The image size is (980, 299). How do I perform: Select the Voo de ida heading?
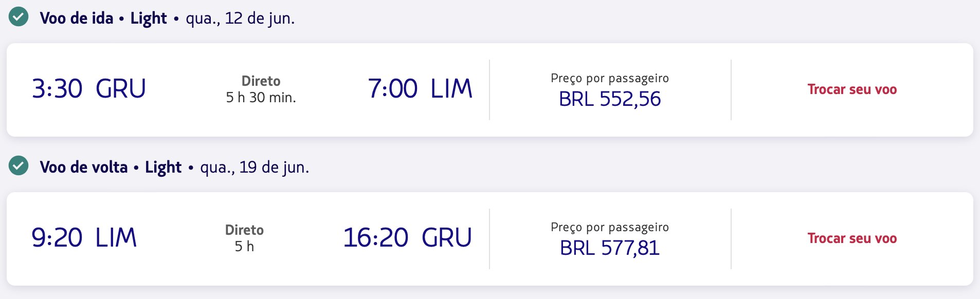pyautogui.click(x=77, y=18)
